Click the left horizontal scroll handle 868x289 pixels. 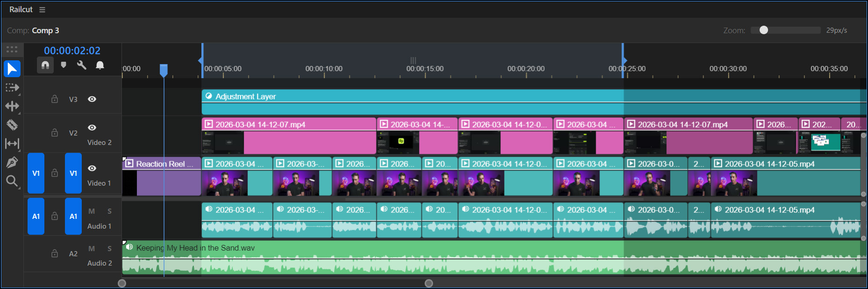[122, 283]
